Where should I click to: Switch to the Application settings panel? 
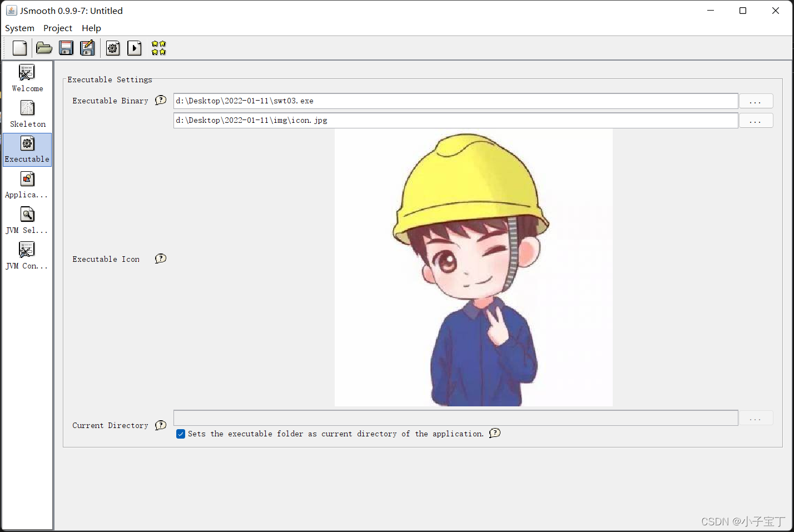coord(27,185)
